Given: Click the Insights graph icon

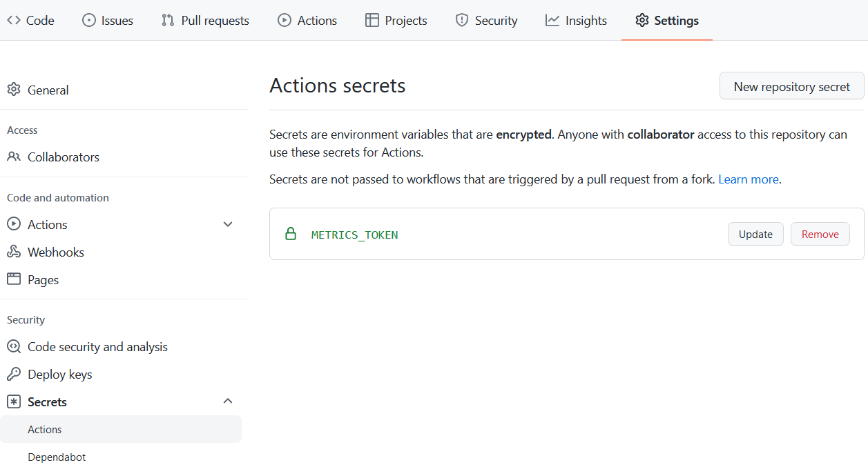Looking at the screenshot, I should [552, 20].
